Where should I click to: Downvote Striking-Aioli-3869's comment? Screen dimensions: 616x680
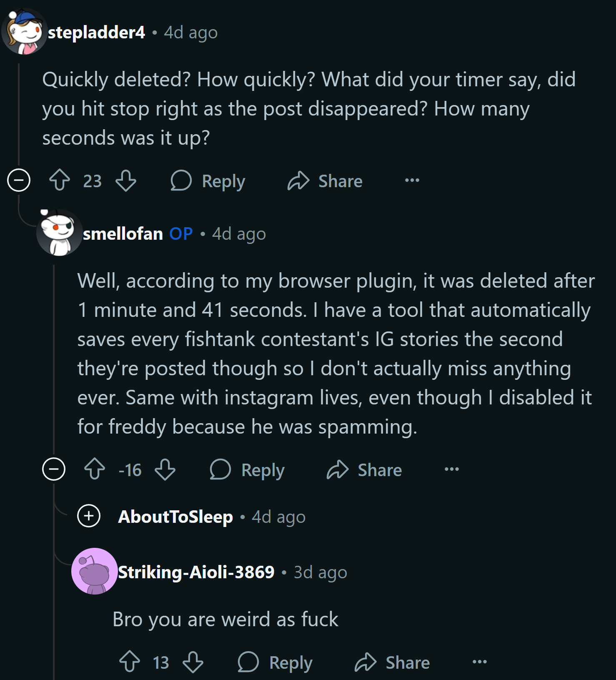[193, 662]
